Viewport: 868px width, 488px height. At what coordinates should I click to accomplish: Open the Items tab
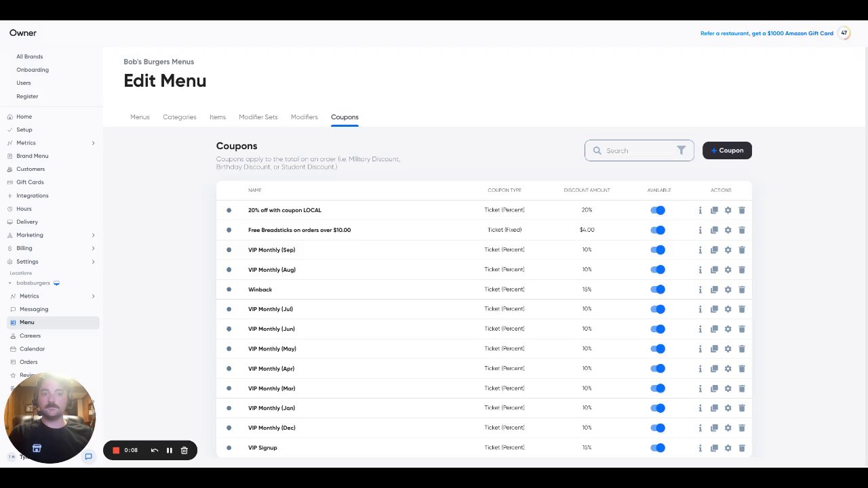coord(218,117)
